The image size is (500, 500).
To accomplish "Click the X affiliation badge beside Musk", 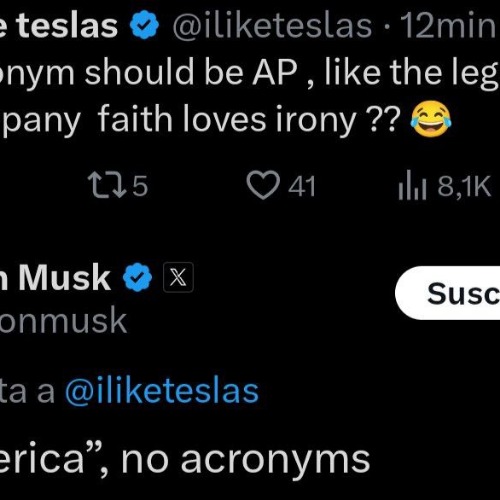I will click(178, 277).
